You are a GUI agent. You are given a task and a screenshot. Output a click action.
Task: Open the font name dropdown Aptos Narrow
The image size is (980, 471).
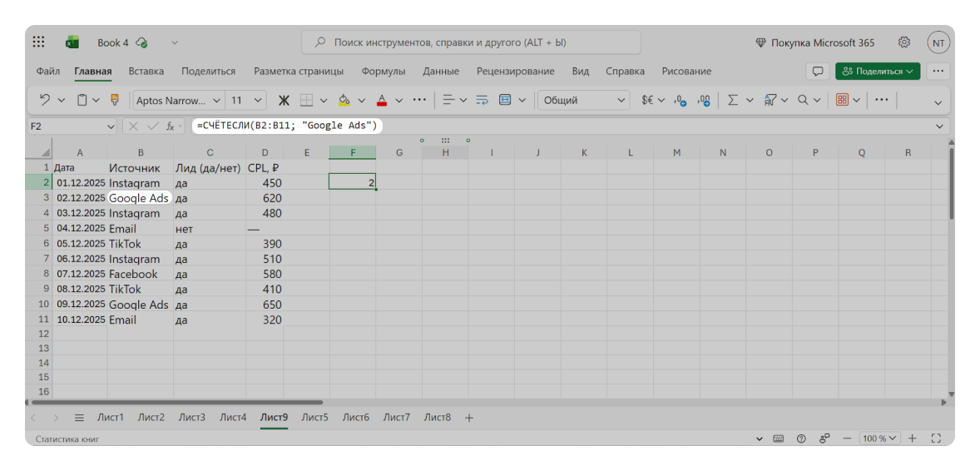pos(178,101)
